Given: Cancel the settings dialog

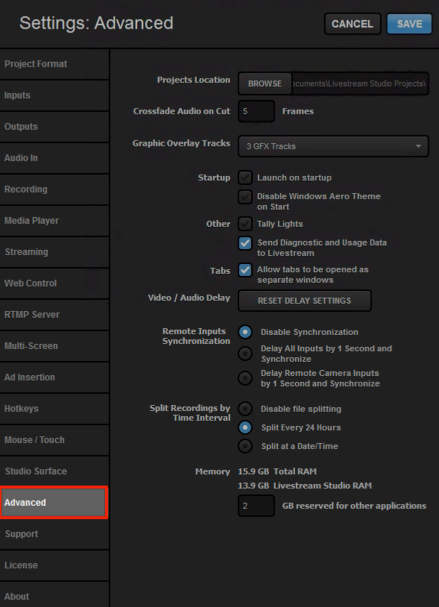Looking at the screenshot, I should tap(352, 24).
